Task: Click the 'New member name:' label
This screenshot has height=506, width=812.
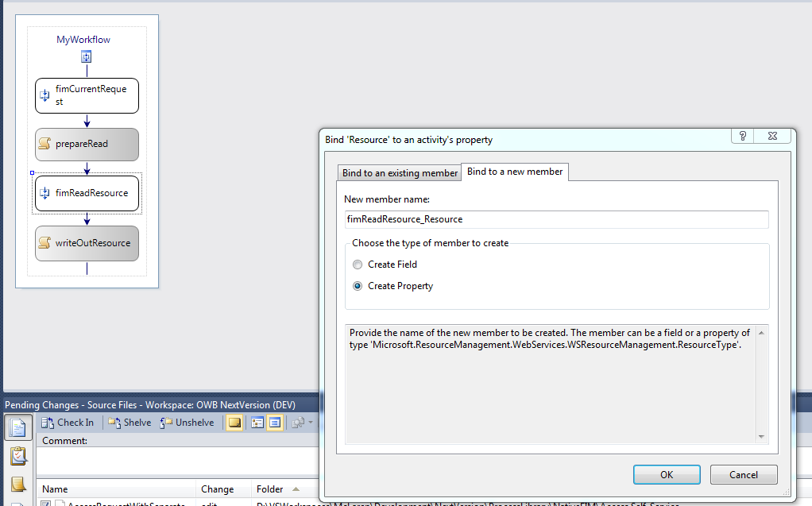Action: (x=387, y=199)
